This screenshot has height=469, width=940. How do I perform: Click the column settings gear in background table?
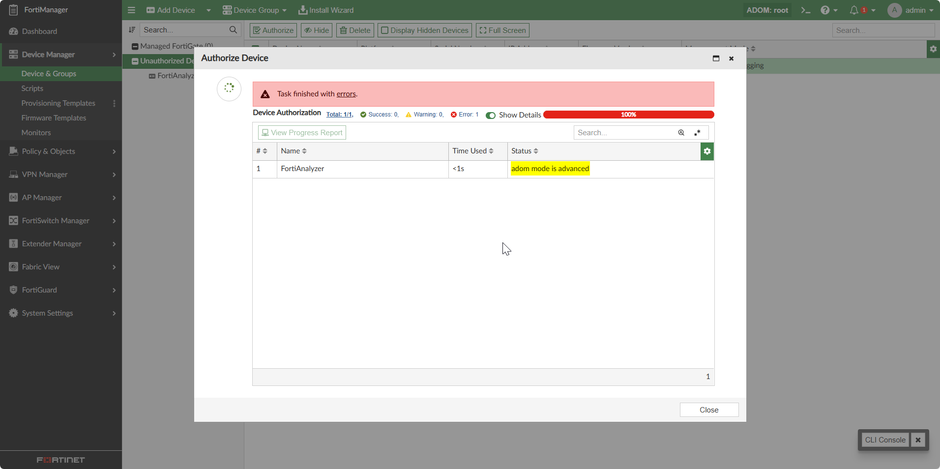(933, 49)
